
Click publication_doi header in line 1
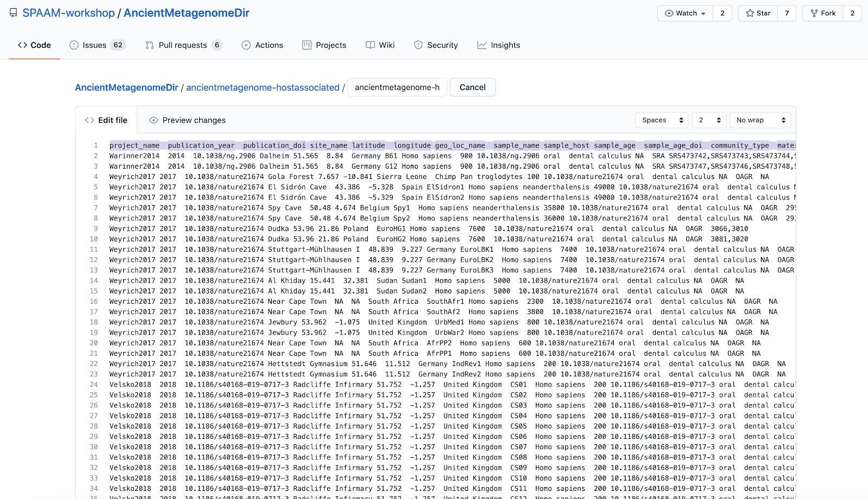[275, 145]
